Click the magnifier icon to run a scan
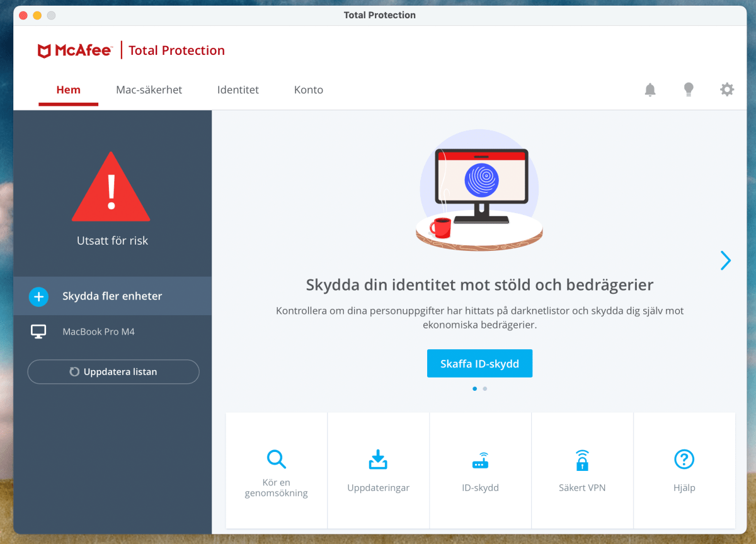This screenshot has width=756, height=544. coord(276,459)
